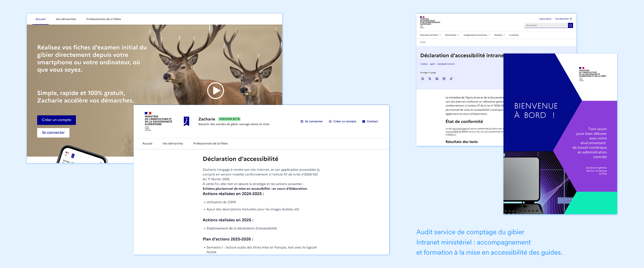The width and height of the screenshot is (644, 268).
Task: Copy page link with chain icon
Action: [451, 79]
